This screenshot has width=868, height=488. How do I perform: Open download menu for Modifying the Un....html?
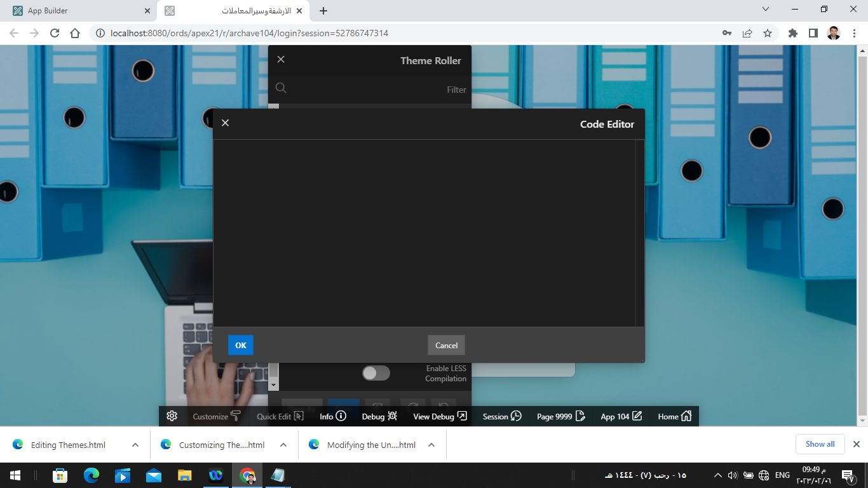pos(431,445)
